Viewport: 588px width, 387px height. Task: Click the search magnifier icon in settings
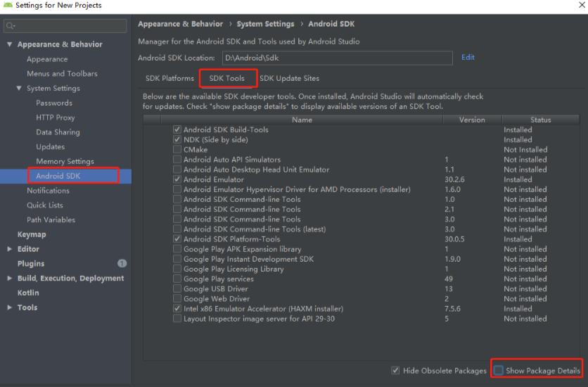(x=10, y=26)
